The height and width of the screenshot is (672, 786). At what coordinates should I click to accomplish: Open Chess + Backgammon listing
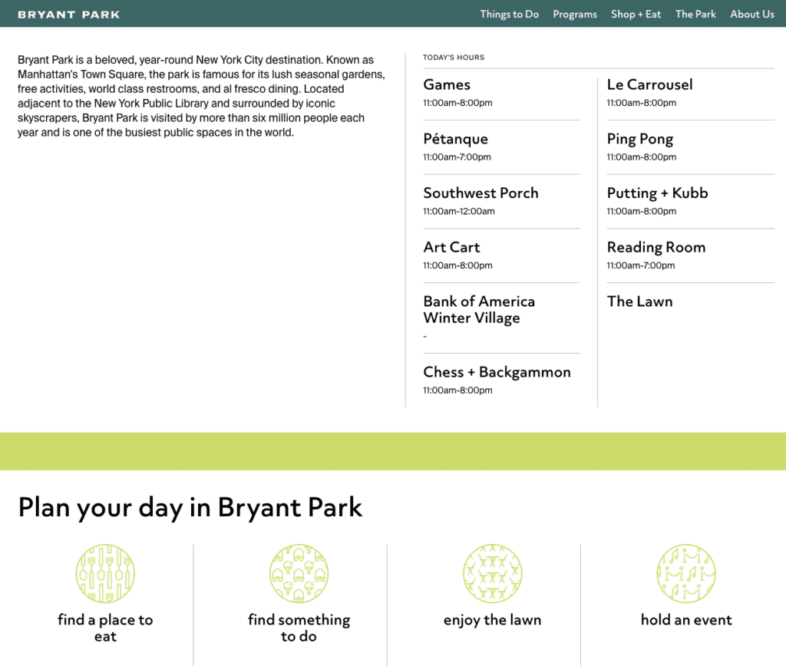point(497,372)
